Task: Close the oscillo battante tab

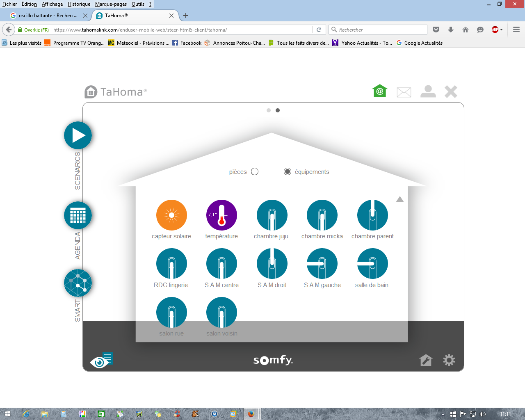Action: click(85, 16)
